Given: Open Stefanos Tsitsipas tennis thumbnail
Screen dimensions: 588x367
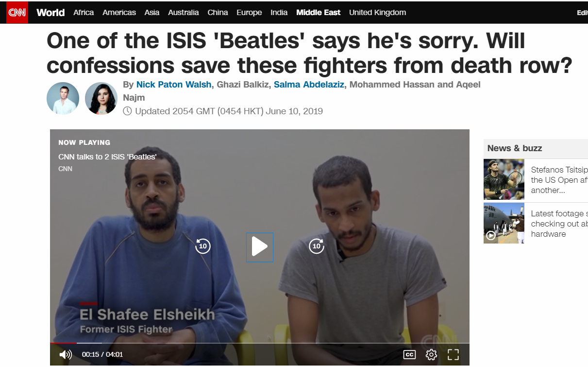Looking at the screenshot, I should point(504,179).
